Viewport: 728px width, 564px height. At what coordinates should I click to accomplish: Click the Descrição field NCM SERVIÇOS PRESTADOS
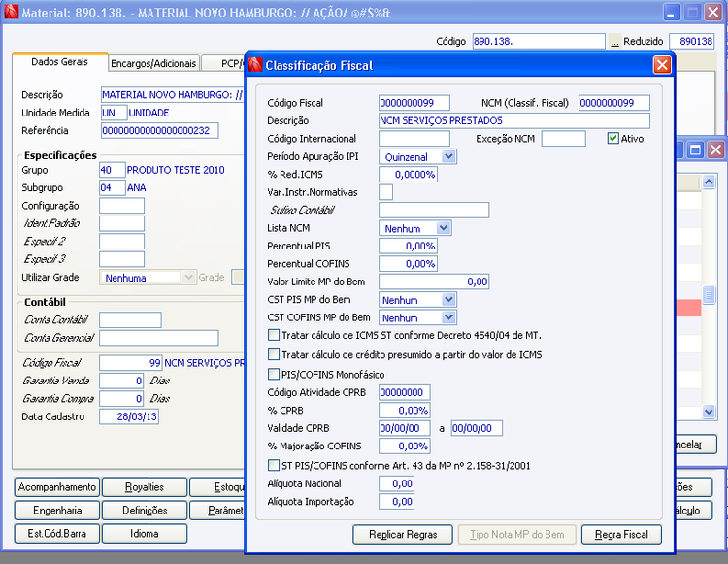pos(514,120)
